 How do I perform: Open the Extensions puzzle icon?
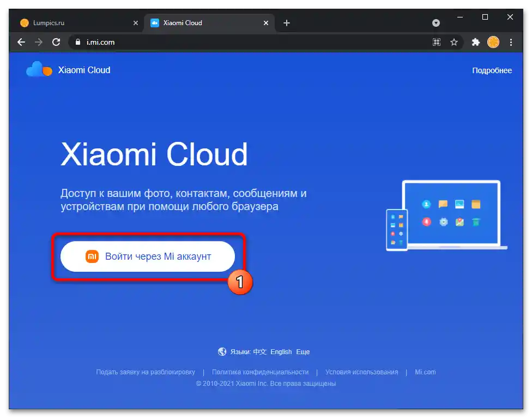tap(476, 42)
